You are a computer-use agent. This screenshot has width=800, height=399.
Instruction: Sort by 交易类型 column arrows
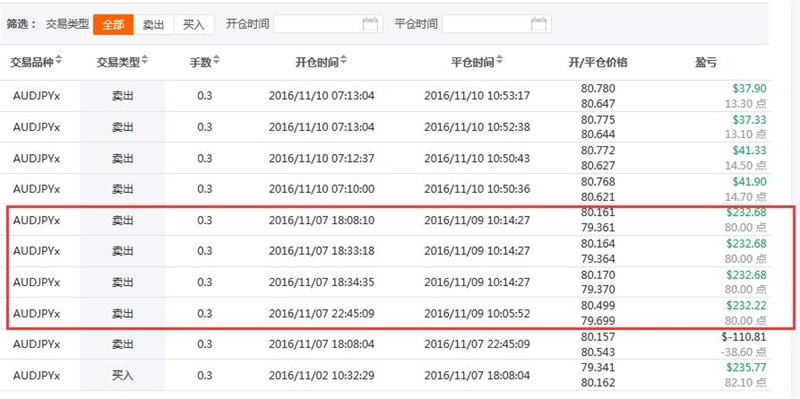(x=145, y=61)
